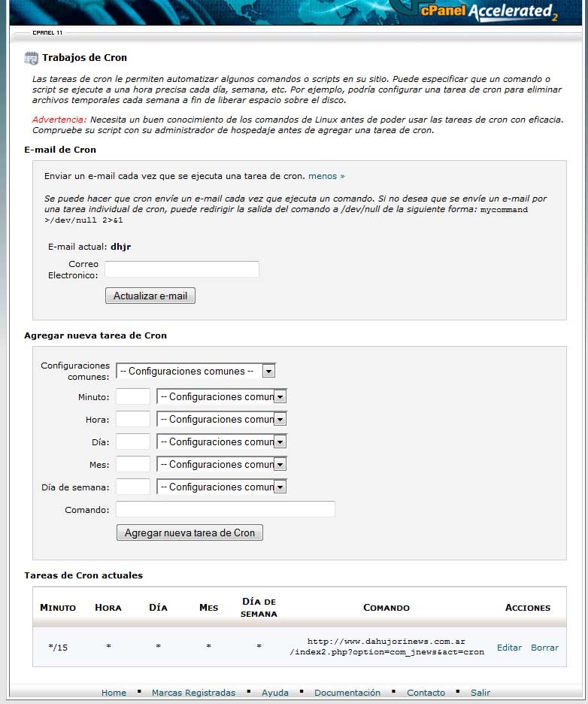Click the Minuto column header
The width and height of the screenshot is (588, 704).
click(58, 608)
